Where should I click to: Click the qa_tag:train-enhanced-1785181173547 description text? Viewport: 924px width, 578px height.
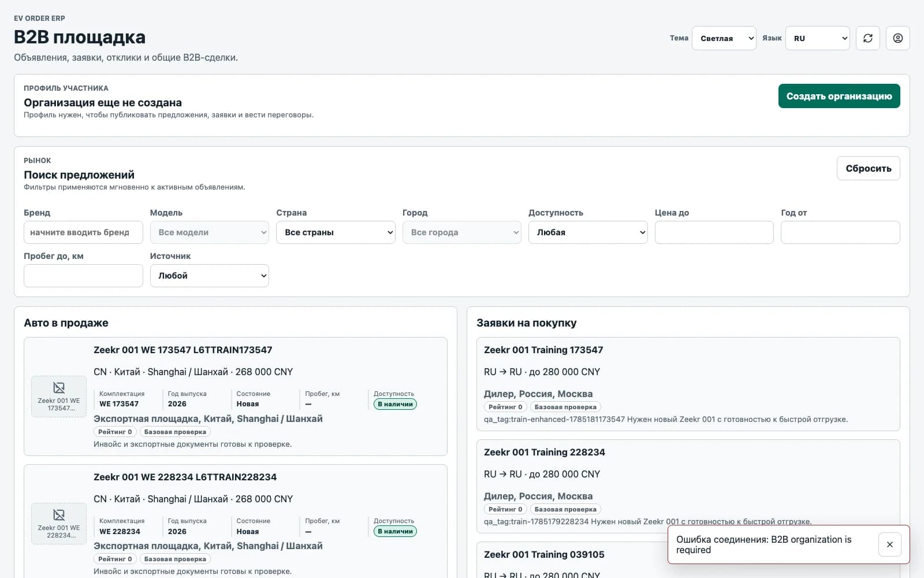coord(666,419)
